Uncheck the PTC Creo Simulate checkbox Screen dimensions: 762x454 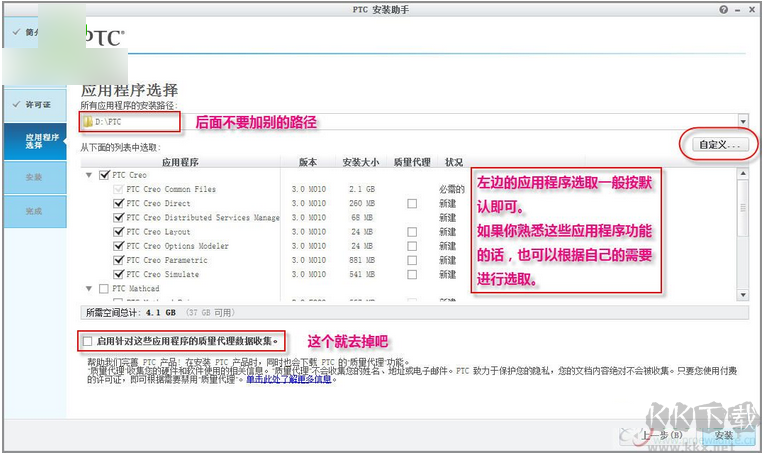pos(119,274)
